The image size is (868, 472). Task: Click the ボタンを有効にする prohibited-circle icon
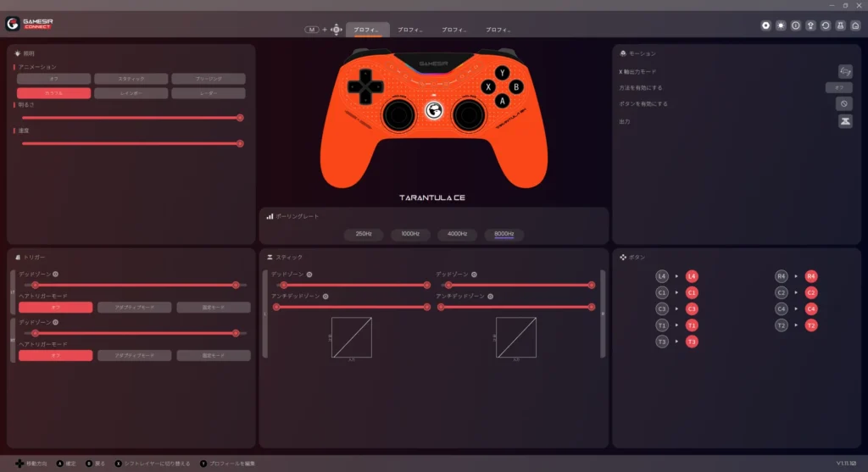click(843, 103)
